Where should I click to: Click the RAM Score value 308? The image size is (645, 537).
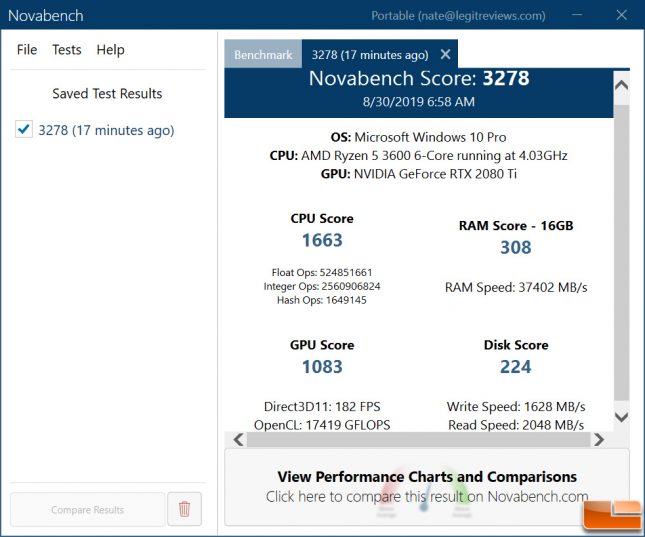[515, 247]
